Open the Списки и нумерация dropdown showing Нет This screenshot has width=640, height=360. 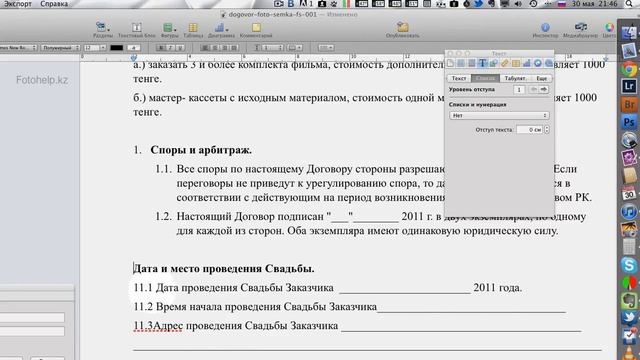pos(499,116)
